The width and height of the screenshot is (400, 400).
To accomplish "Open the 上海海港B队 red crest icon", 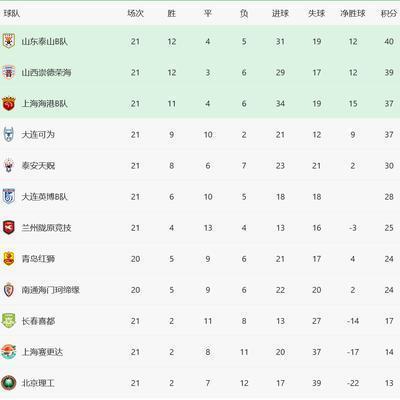I will click(9, 103).
